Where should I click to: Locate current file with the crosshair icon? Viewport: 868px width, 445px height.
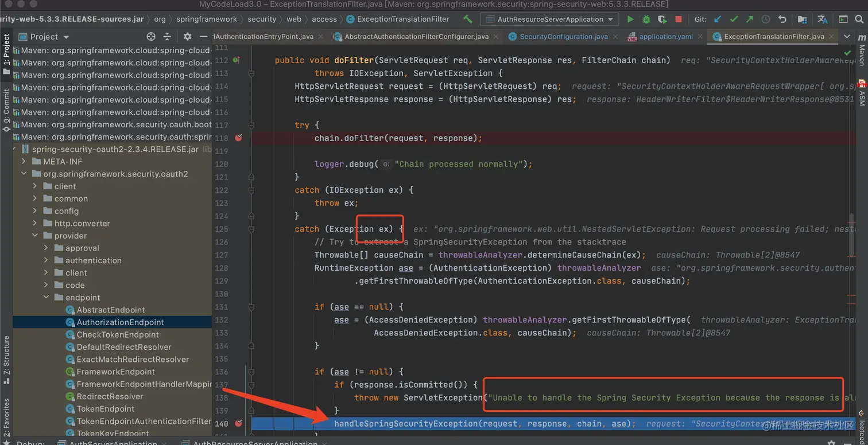click(151, 37)
